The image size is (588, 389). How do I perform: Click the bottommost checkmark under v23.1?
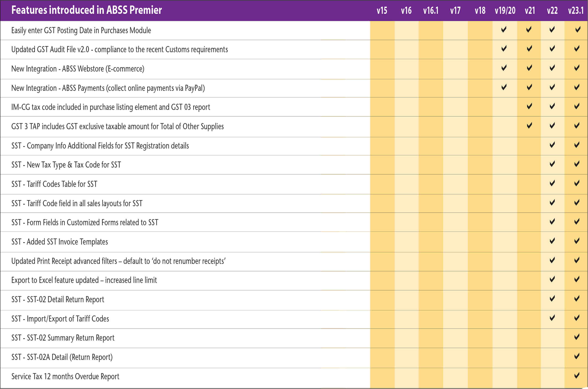[x=577, y=375]
